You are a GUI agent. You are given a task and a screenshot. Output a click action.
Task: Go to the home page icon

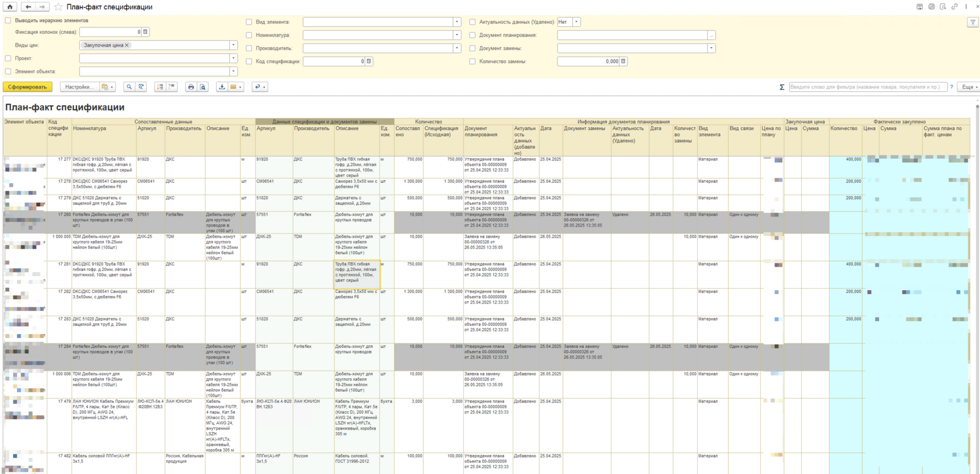[10, 7]
